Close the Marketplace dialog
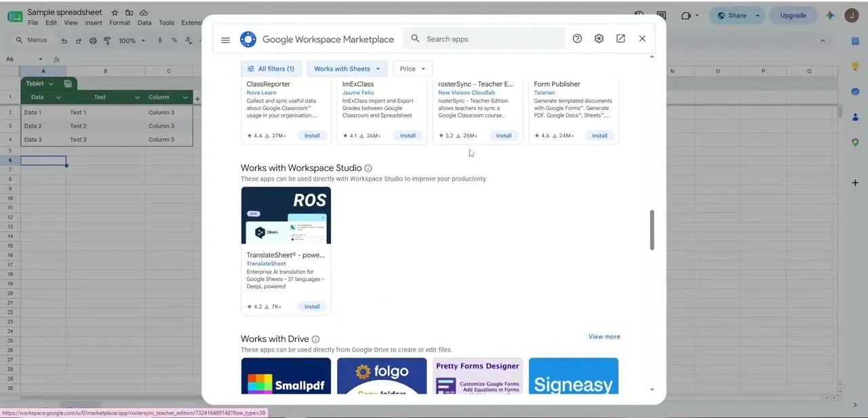The image size is (868, 418). tap(642, 39)
